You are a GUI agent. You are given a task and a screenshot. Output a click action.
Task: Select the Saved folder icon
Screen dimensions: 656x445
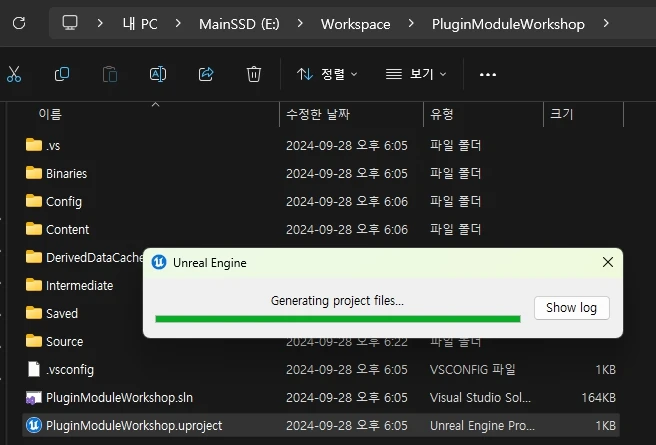34,313
